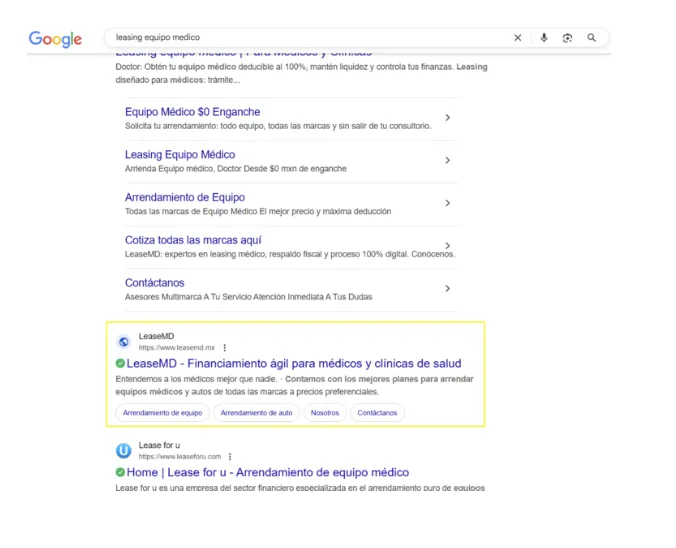Click the LeaseMD globe favicon
The width and height of the screenshot is (676, 548).
tap(124, 341)
